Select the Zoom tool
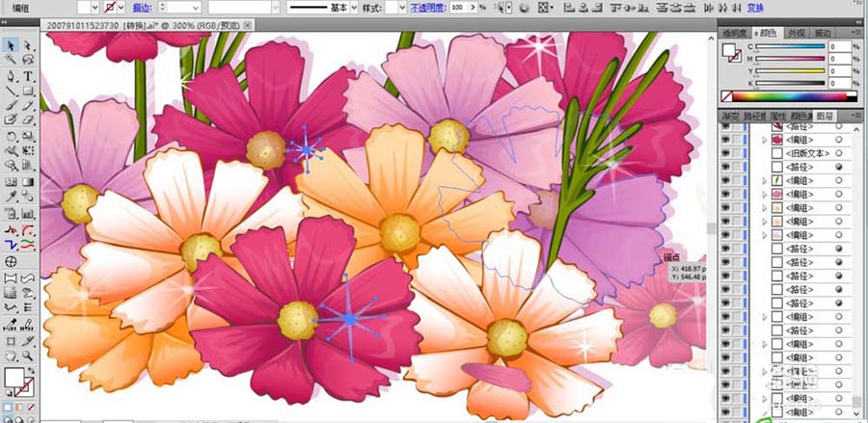Viewport: 868px width, 423px height. click(x=27, y=356)
